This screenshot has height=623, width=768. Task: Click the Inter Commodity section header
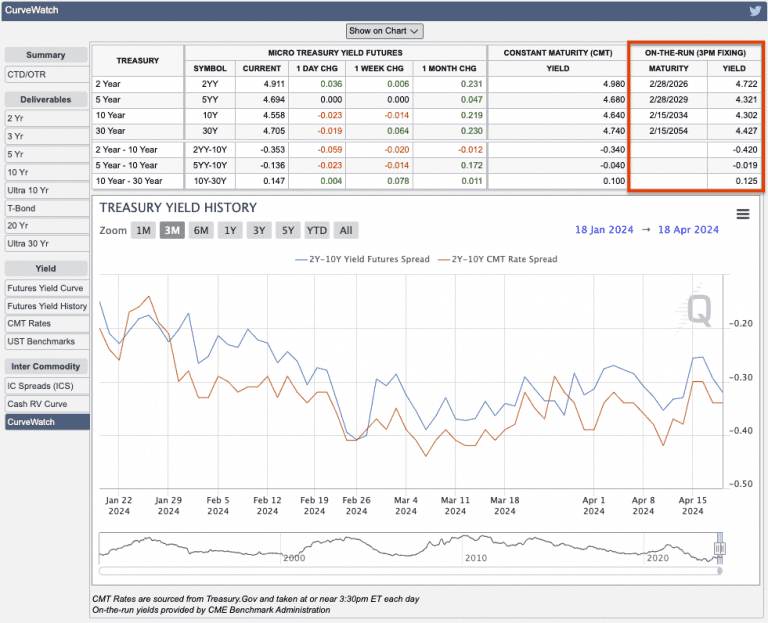(46, 366)
